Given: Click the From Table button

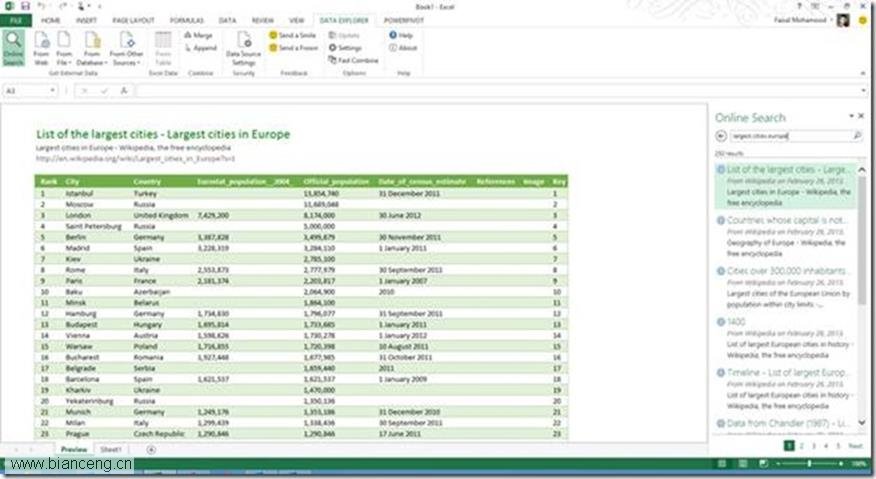Looking at the screenshot, I should tap(163, 49).
